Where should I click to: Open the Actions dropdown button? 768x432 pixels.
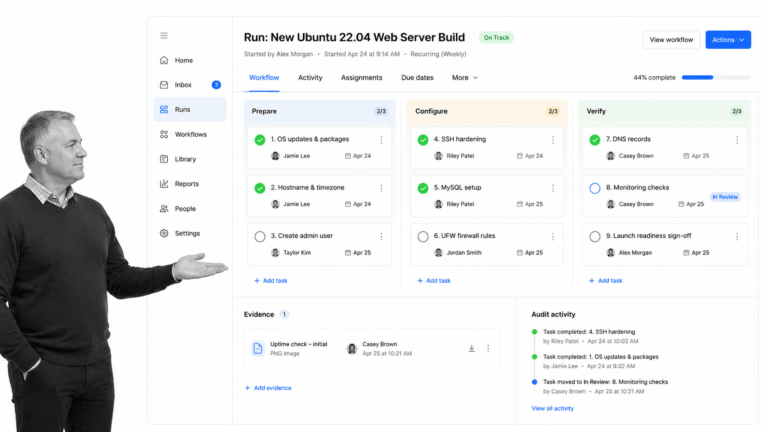[x=728, y=40]
